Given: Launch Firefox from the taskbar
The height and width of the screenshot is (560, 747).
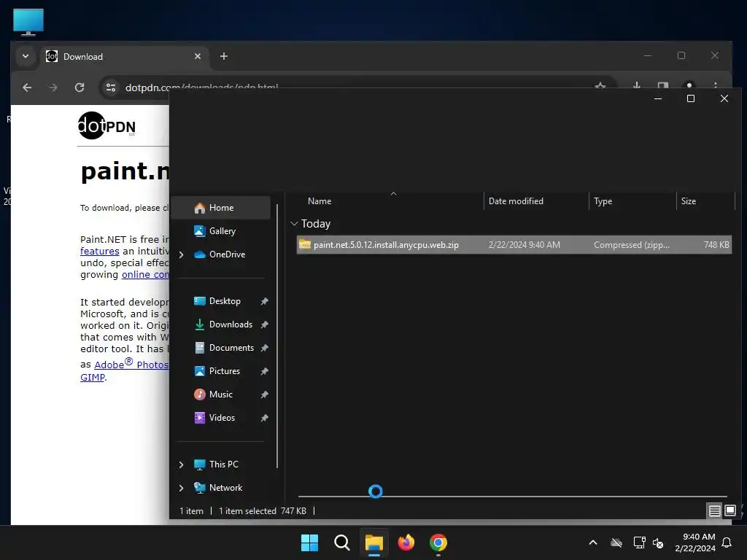Looking at the screenshot, I should [x=406, y=542].
